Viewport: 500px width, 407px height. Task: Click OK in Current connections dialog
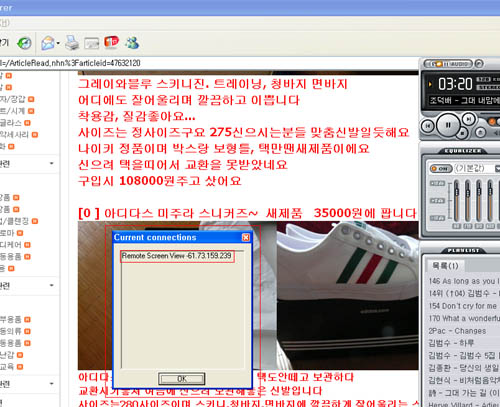click(182, 379)
